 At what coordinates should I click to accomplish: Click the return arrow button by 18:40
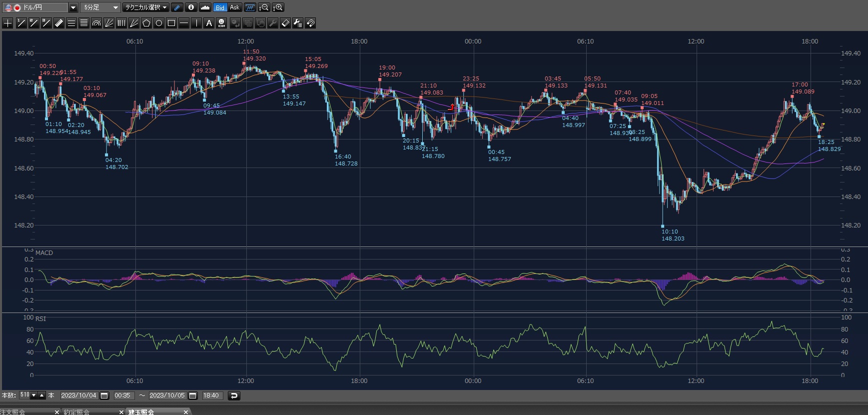coord(234,395)
